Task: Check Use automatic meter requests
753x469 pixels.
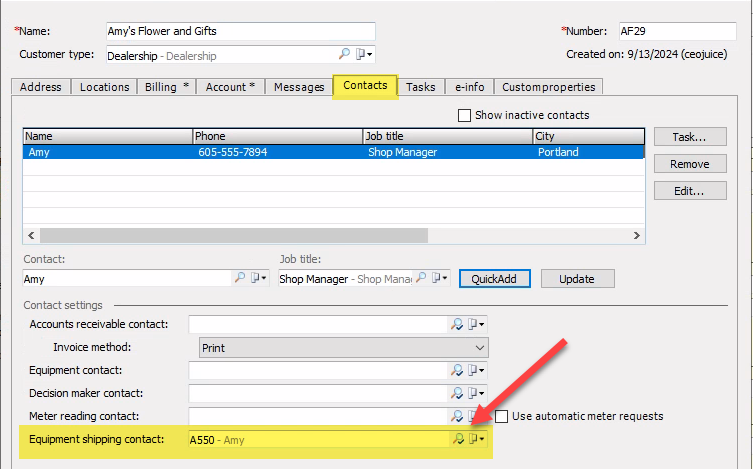Action: 501,416
